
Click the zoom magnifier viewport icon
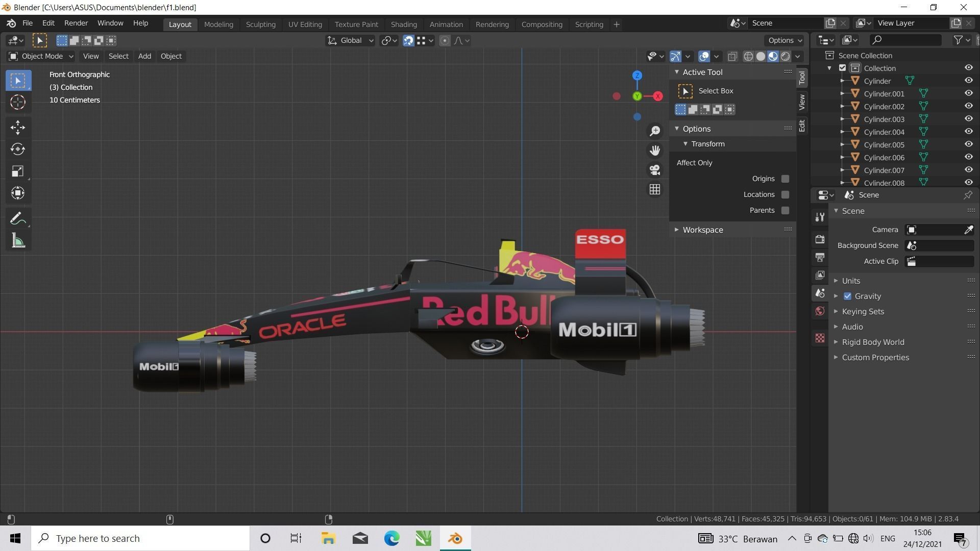(655, 131)
